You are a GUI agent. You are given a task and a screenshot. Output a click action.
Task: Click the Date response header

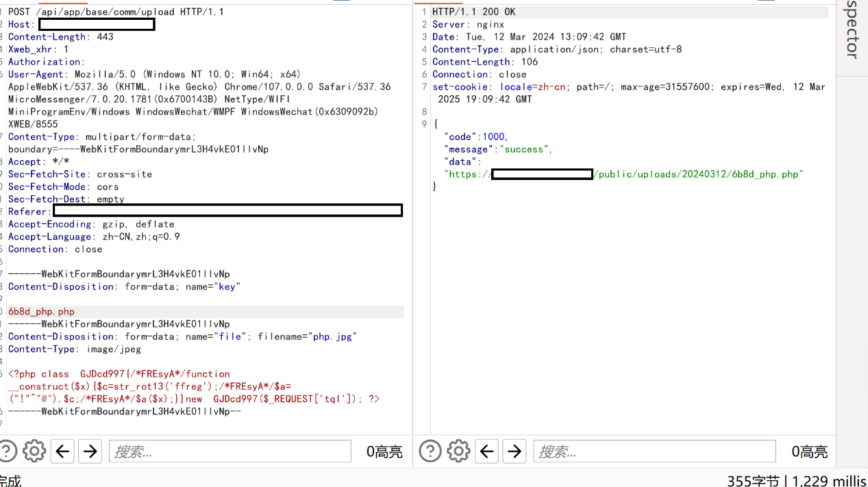[529, 37]
